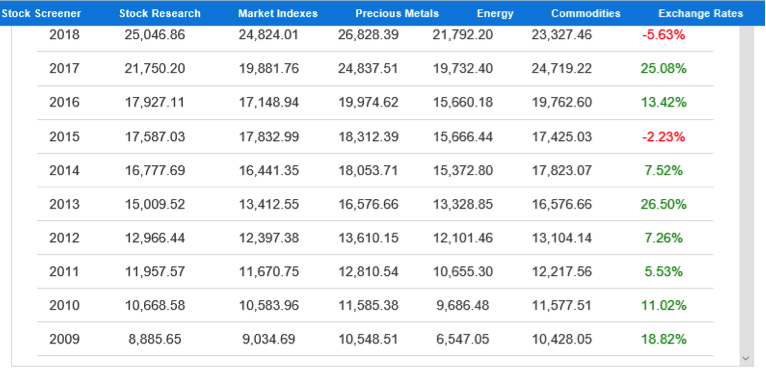Go to Market Indexes tab
766x372 pixels.
point(277,13)
